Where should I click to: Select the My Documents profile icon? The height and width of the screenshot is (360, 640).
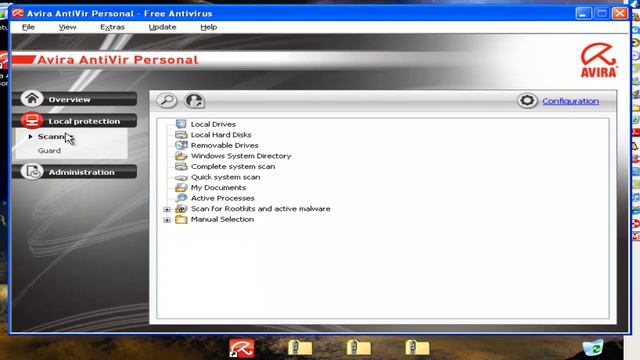click(x=181, y=187)
